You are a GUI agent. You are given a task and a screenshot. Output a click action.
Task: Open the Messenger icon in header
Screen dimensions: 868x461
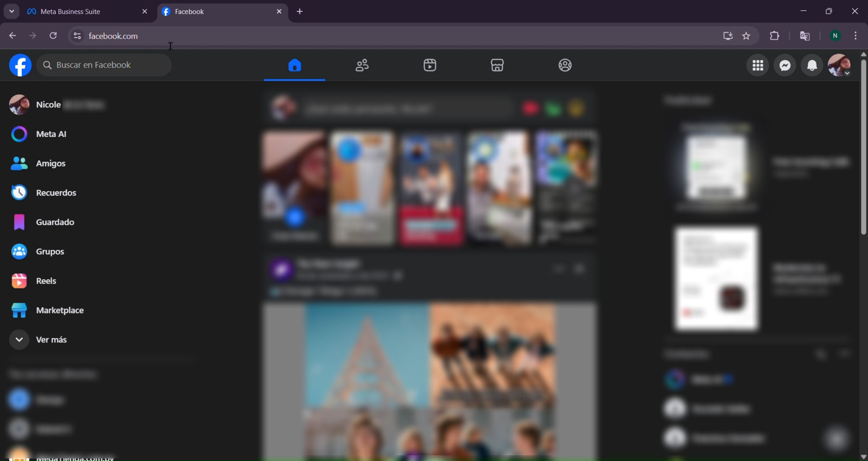[x=785, y=65]
